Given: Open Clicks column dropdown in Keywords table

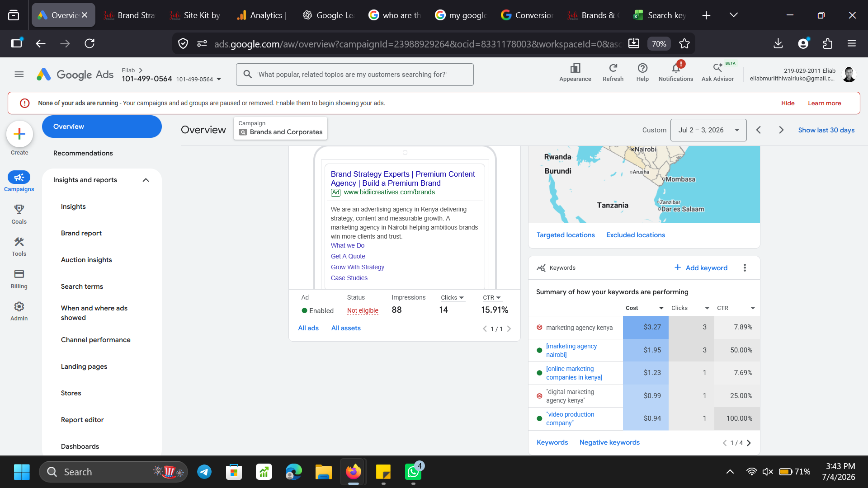Looking at the screenshot, I should click(x=690, y=308).
